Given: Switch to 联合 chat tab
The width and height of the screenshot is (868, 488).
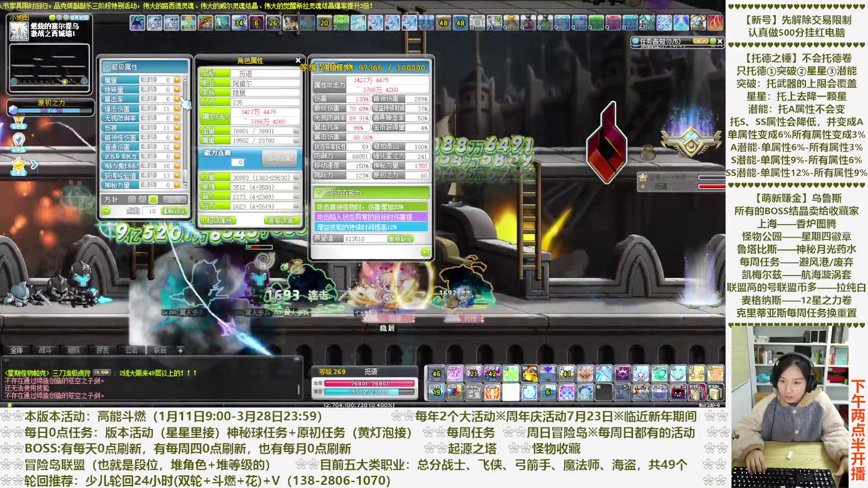Looking at the screenshot, I should tap(160, 350).
